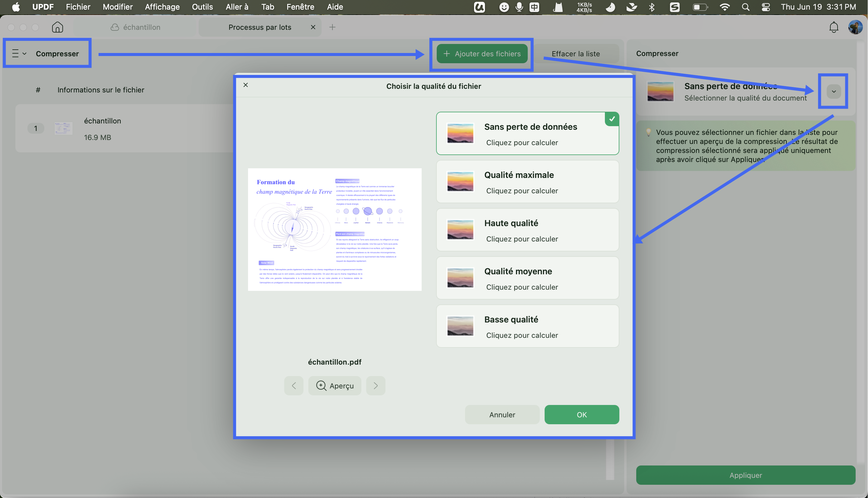Click the échantillon page preview thumbnail
The width and height of the screenshot is (868, 498).
coord(335,229)
